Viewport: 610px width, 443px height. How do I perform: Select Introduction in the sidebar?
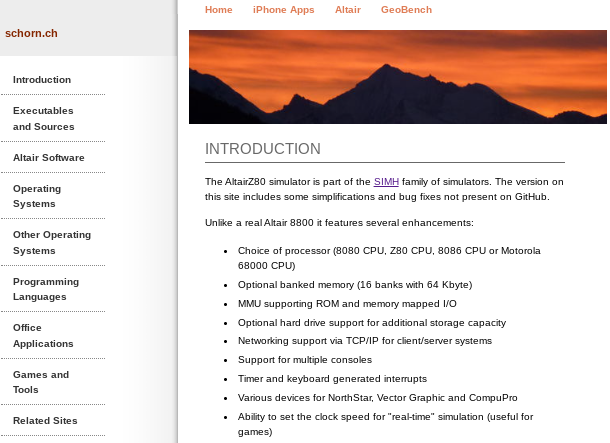[x=42, y=80]
